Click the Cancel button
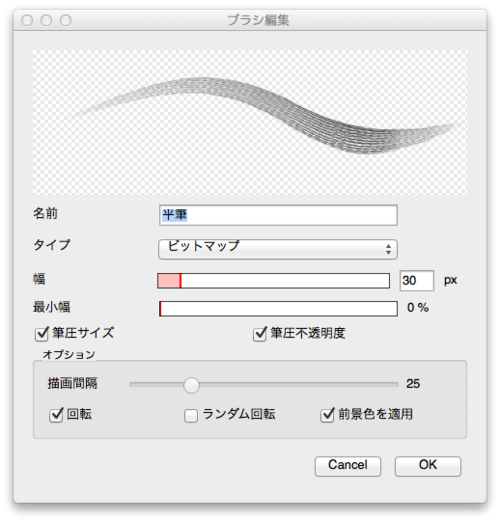 pos(348,466)
